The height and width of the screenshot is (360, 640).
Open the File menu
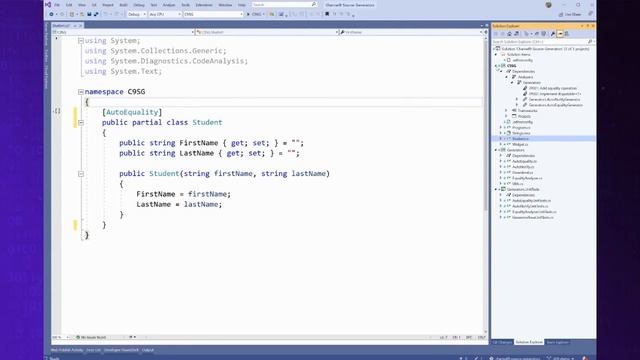pos(57,5)
